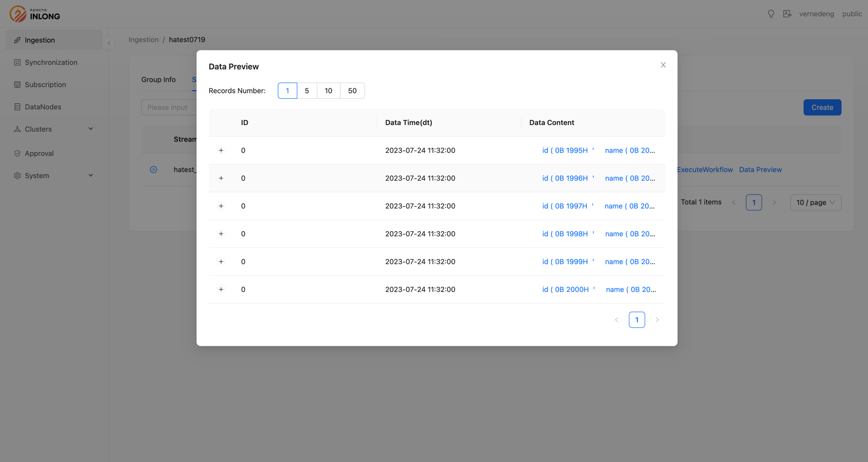Select 10 records number option

(x=328, y=91)
